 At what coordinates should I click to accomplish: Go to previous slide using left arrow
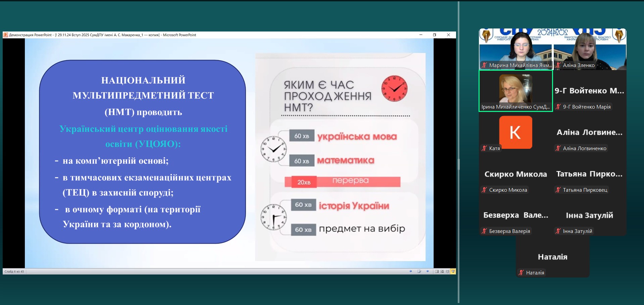(410, 271)
